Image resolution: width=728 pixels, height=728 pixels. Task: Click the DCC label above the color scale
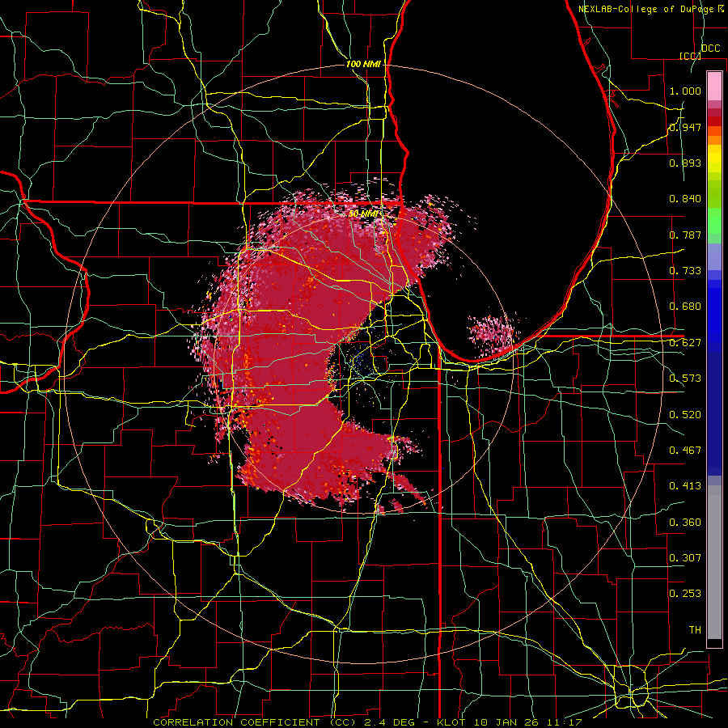point(710,49)
